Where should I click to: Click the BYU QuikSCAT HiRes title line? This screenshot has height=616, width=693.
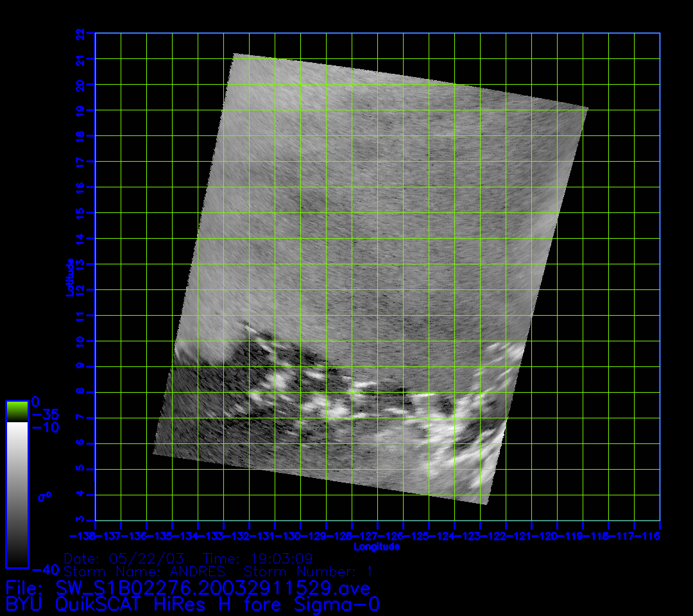tap(193, 604)
